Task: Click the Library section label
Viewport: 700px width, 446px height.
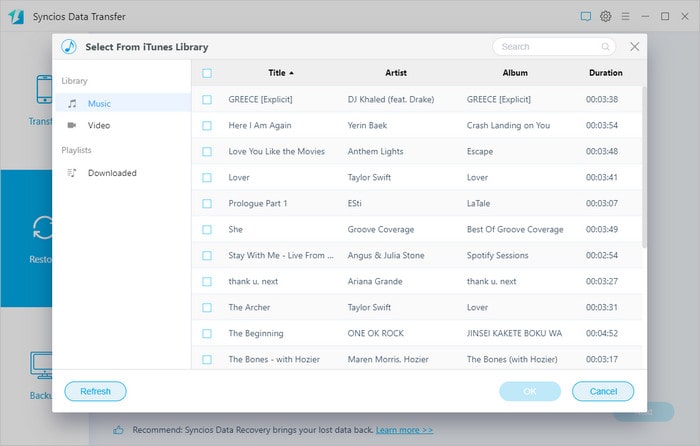Action: point(74,81)
